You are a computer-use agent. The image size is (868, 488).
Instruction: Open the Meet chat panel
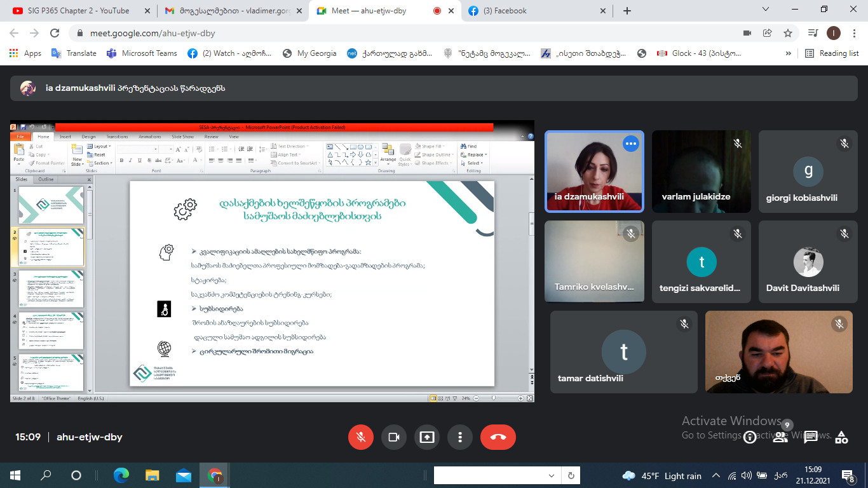pos(811,437)
